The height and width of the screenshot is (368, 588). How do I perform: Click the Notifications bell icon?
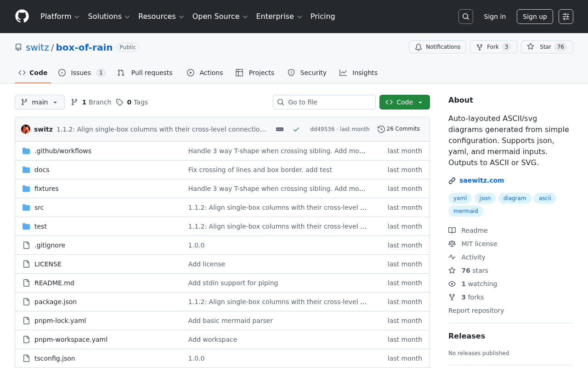coord(418,47)
